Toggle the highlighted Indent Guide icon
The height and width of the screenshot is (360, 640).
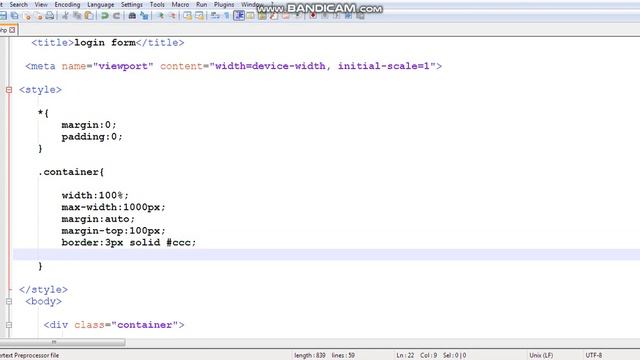[239, 16]
